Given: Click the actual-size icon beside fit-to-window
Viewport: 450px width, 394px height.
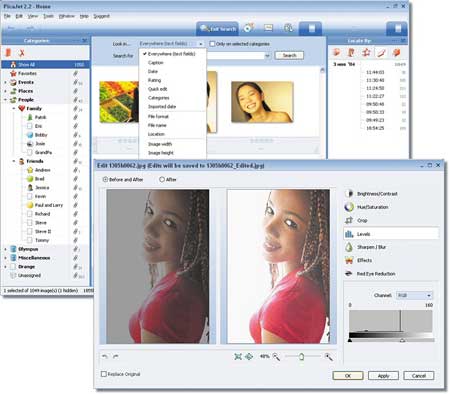Looking at the screenshot, I should coord(249,357).
